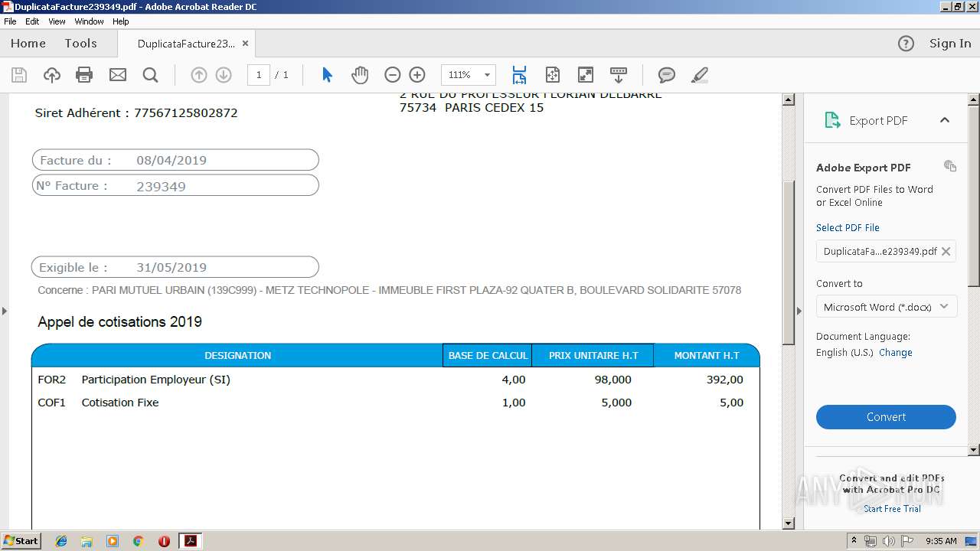Switch to full screen mode icon
The height and width of the screenshot is (551, 980).
(585, 75)
